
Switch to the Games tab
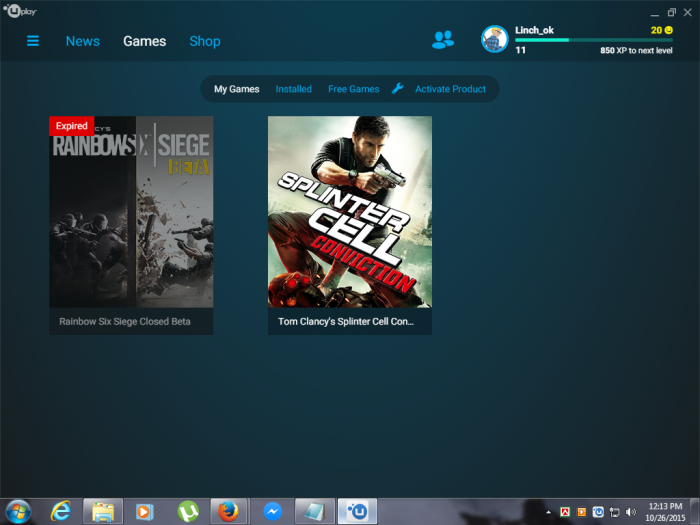145,41
